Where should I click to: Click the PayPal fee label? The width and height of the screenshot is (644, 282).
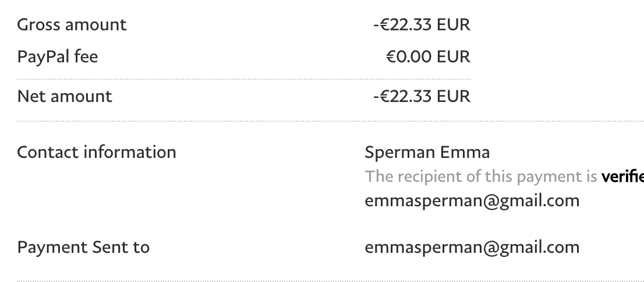click(58, 57)
